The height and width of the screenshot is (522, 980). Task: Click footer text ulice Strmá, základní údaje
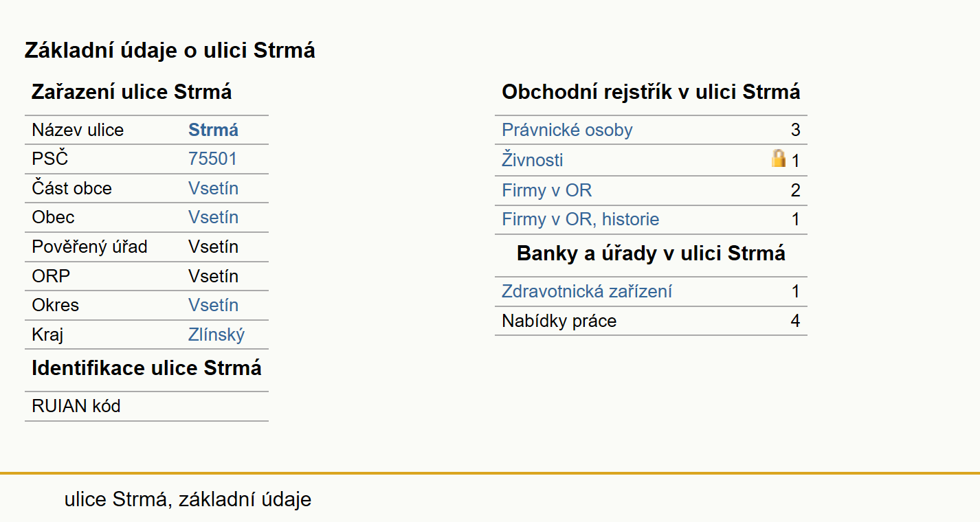[188, 499]
